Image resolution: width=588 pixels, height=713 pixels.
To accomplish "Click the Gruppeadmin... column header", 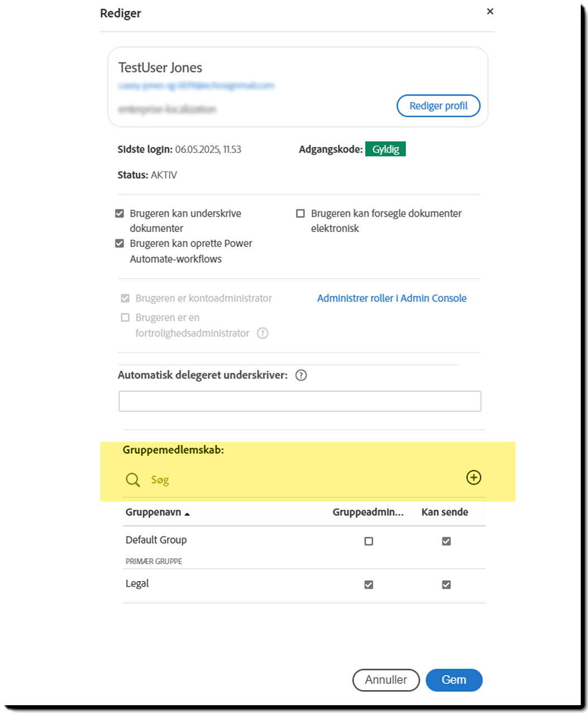I will [x=368, y=512].
